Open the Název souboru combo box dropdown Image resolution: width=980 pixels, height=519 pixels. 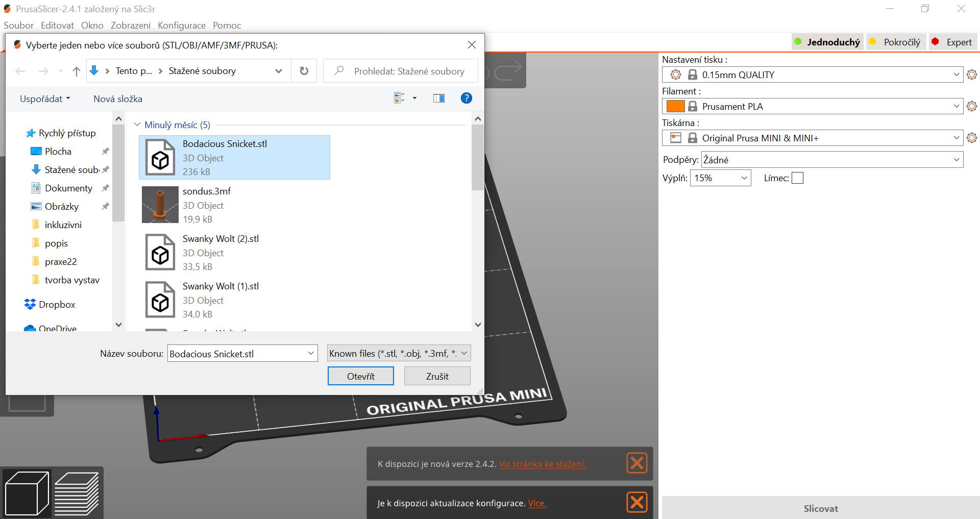pyautogui.click(x=311, y=353)
